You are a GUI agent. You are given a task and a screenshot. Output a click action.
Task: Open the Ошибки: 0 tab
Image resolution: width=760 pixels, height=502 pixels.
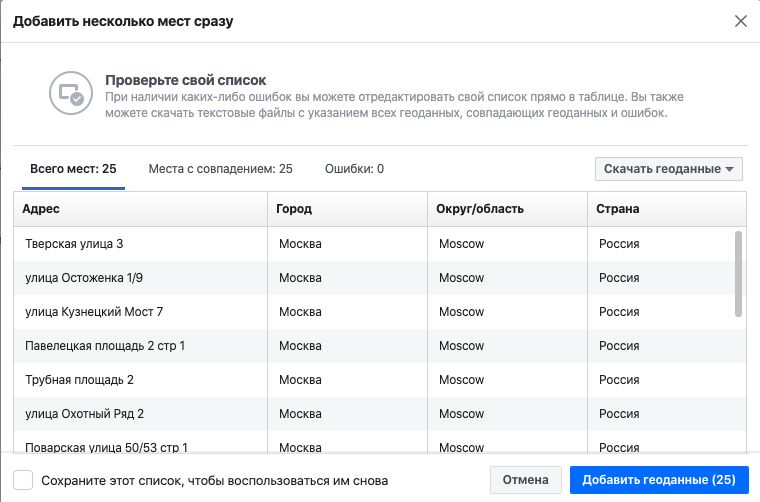tap(354, 169)
